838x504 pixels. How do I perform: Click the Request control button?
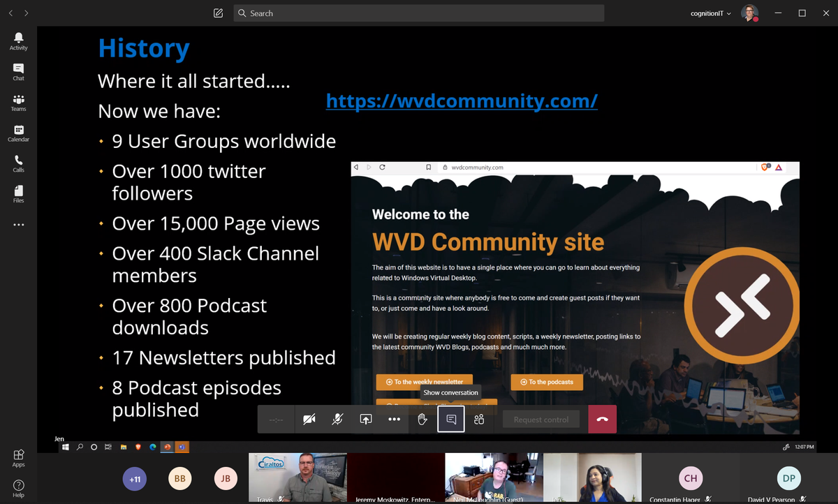point(541,420)
